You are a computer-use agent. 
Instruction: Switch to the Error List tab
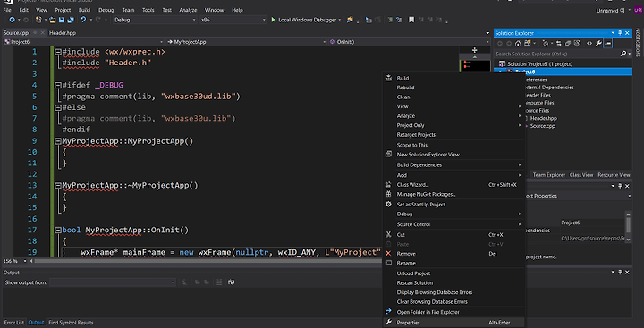click(x=14, y=323)
